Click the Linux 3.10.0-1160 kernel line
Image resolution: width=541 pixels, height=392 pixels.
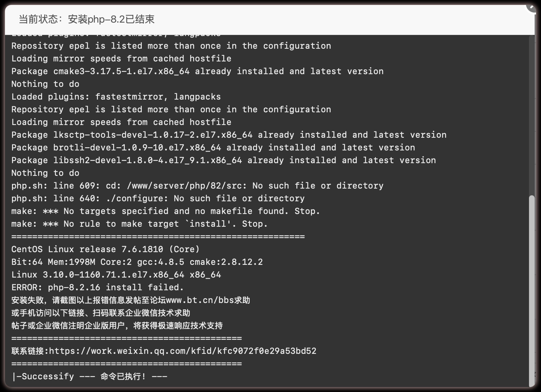pos(116,275)
